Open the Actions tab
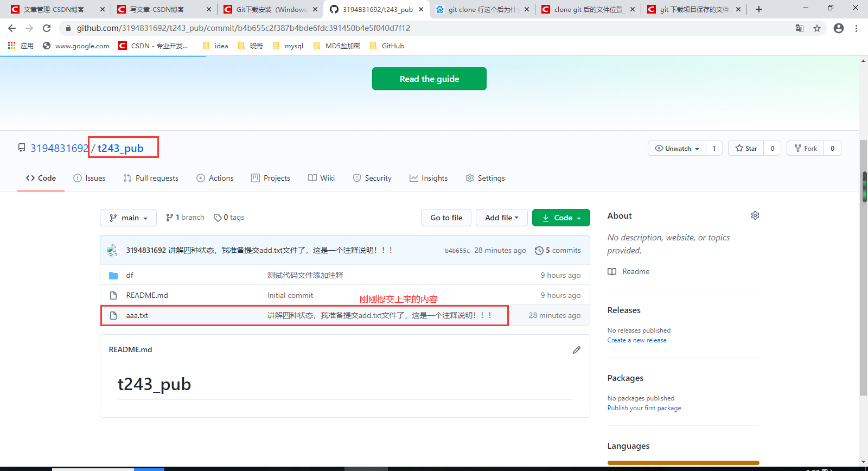 [215, 178]
